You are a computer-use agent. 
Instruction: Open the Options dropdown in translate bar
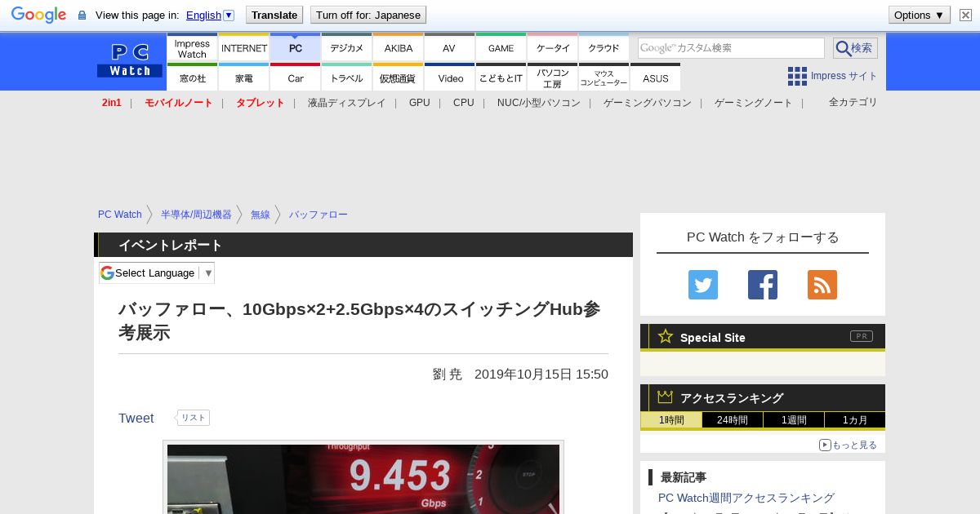[920, 15]
